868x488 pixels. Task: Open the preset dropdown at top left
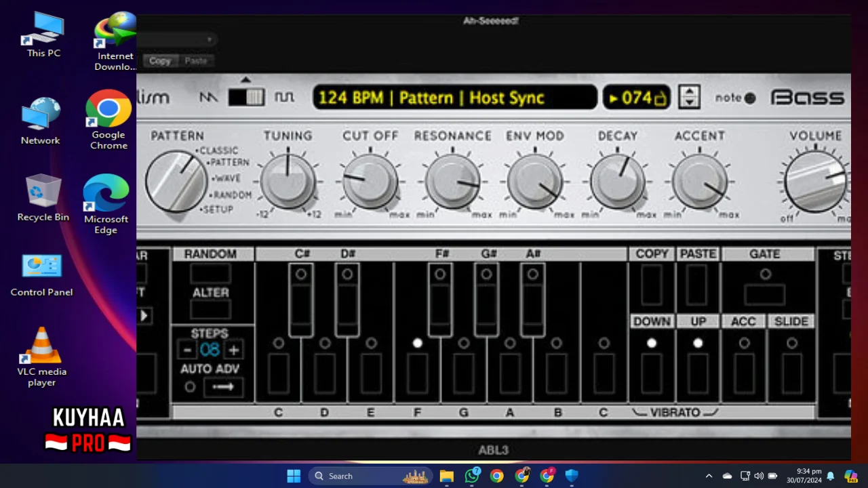tap(176, 39)
